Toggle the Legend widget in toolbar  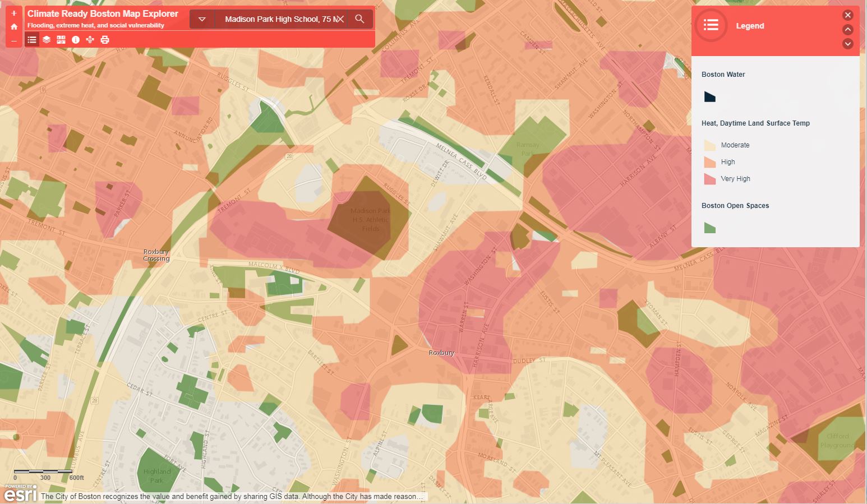coord(32,40)
